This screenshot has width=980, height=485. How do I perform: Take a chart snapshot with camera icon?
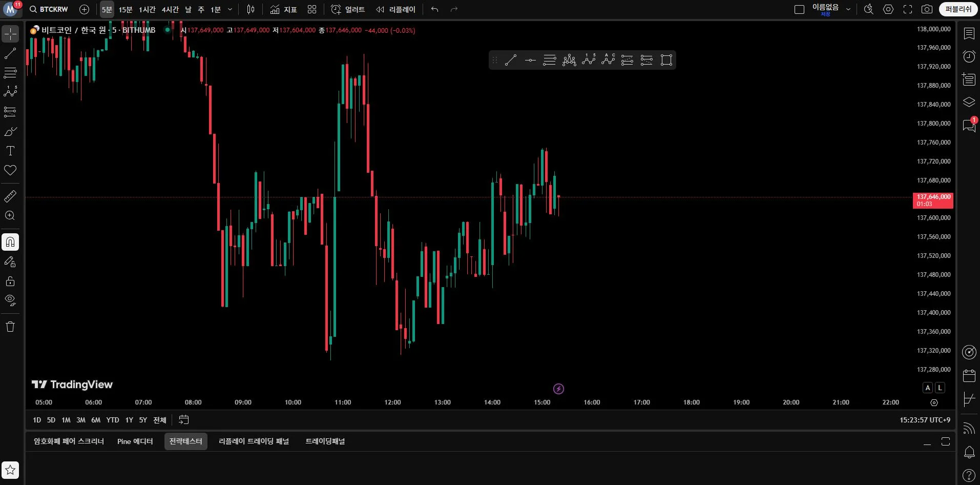tap(927, 9)
